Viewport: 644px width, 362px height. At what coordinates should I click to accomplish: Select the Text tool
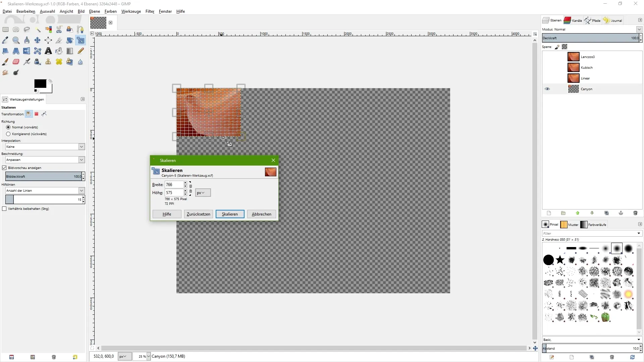(x=48, y=51)
